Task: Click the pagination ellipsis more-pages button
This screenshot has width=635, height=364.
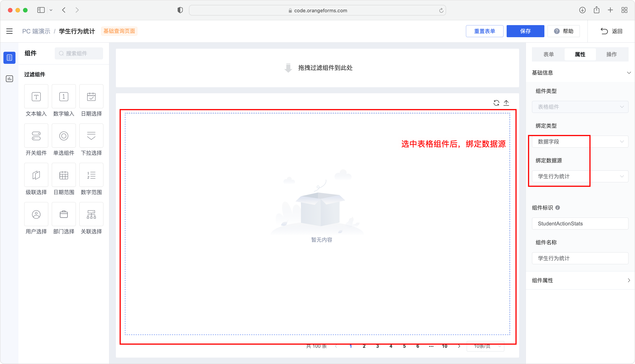Action: coord(431,346)
